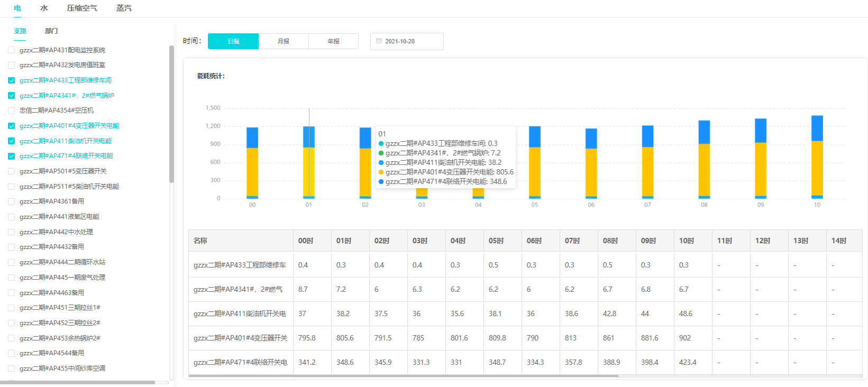The height and width of the screenshot is (387, 868).
Task: Open the 压缩空气 tab
Action: 82,8
